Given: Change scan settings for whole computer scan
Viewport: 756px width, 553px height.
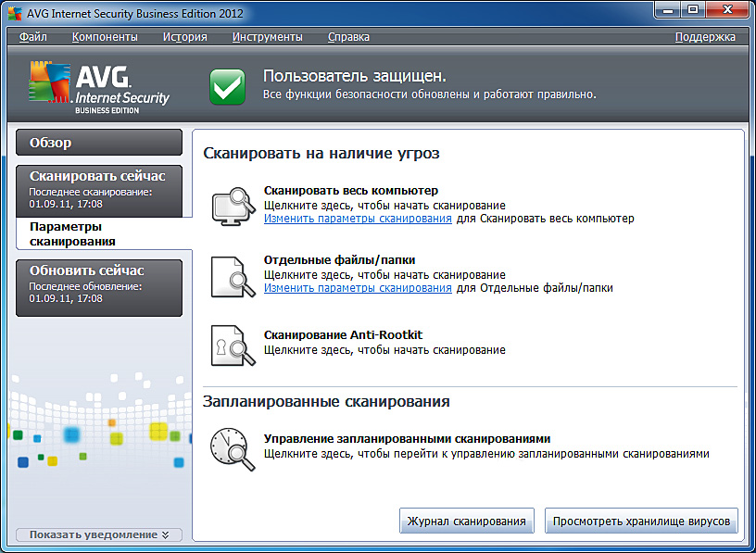Looking at the screenshot, I should point(358,219).
